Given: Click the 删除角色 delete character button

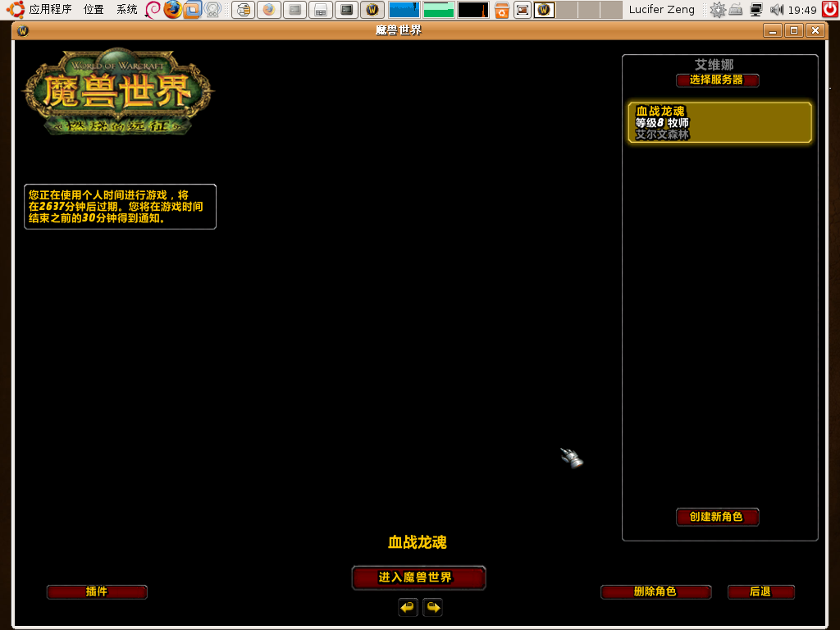Looking at the screenshot, I should click(x=655, y=591).
